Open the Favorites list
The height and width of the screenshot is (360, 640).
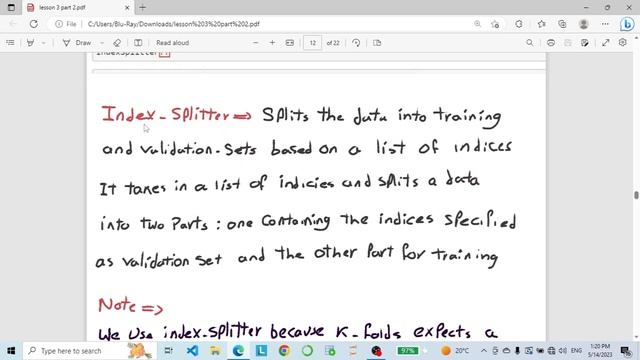pos(542,24)
